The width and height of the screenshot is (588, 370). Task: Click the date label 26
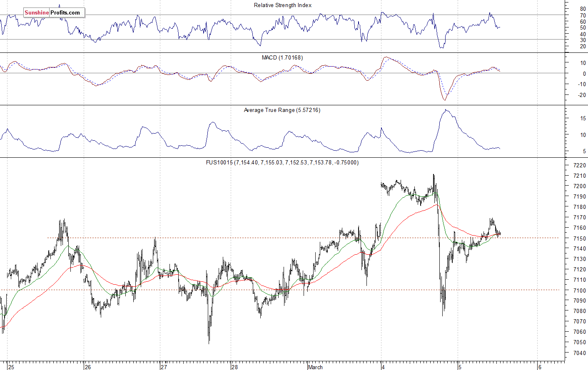(x=87, y=367)
